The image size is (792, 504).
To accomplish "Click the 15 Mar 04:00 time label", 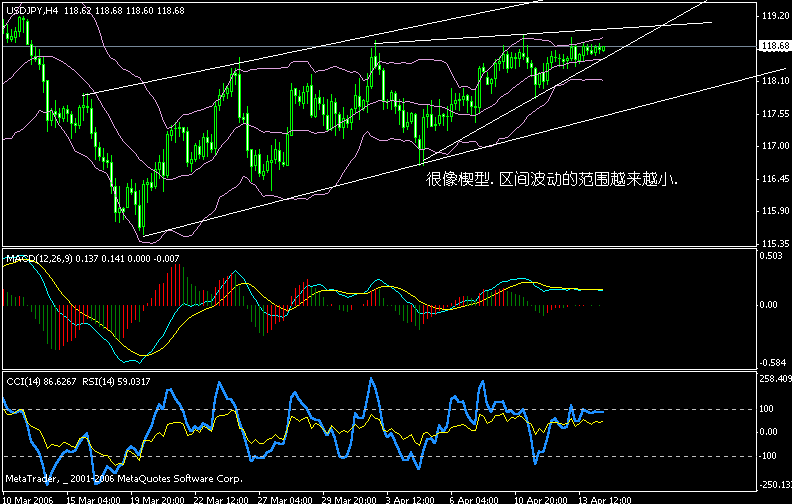I will click(x=93, y=500).
